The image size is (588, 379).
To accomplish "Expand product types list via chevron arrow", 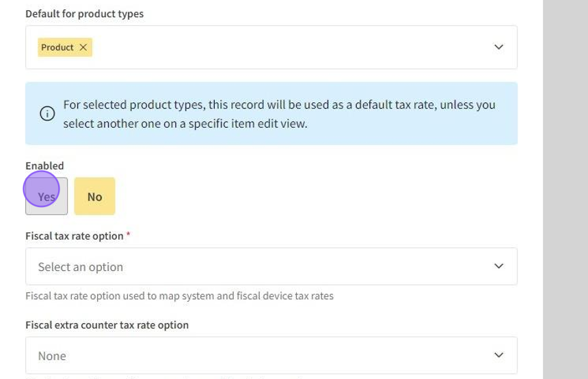I will 498,47.
